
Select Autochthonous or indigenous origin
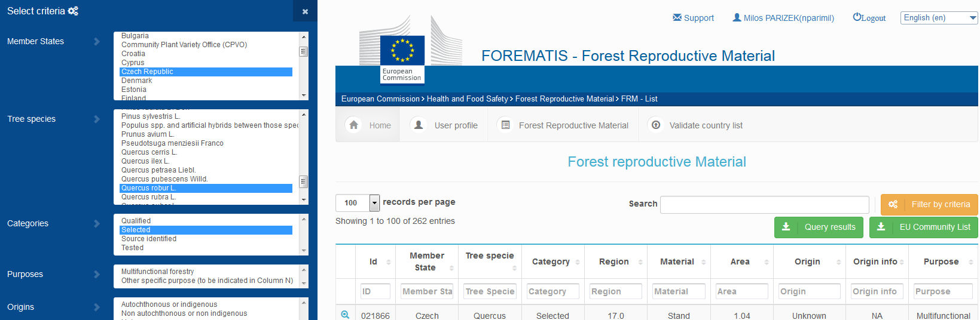pos(206,304)
